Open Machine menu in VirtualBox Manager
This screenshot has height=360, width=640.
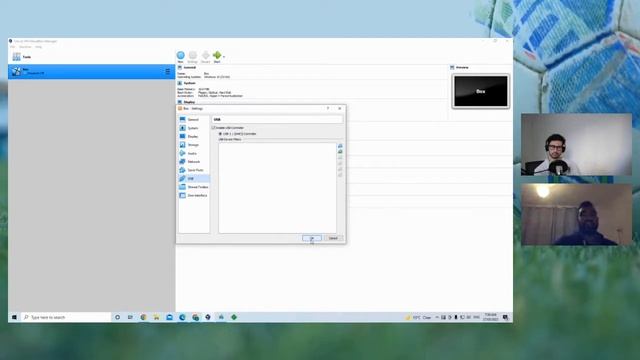pyautogui.click(x=25, y=47)
